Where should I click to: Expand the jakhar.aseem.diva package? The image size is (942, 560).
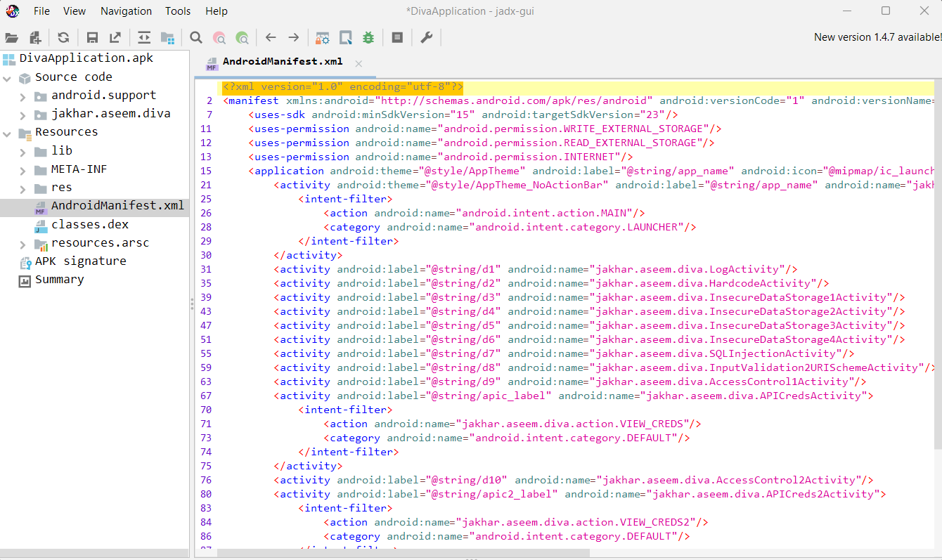tap(22, 114)
